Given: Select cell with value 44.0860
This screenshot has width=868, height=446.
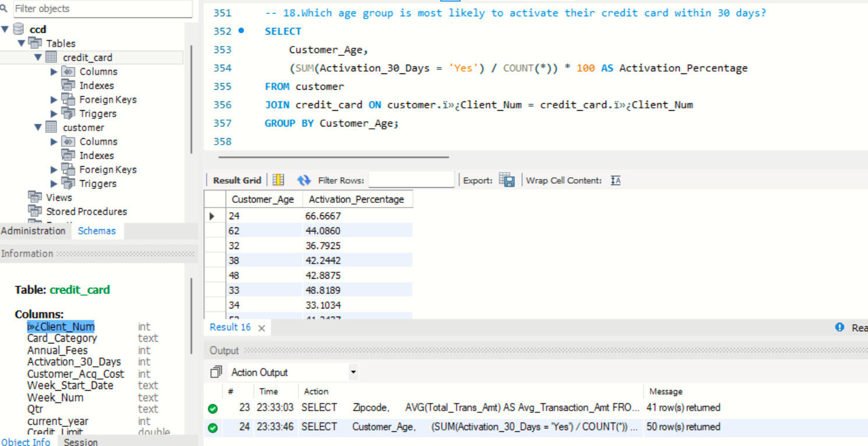Looking at the screenshot, I should 357,231.
